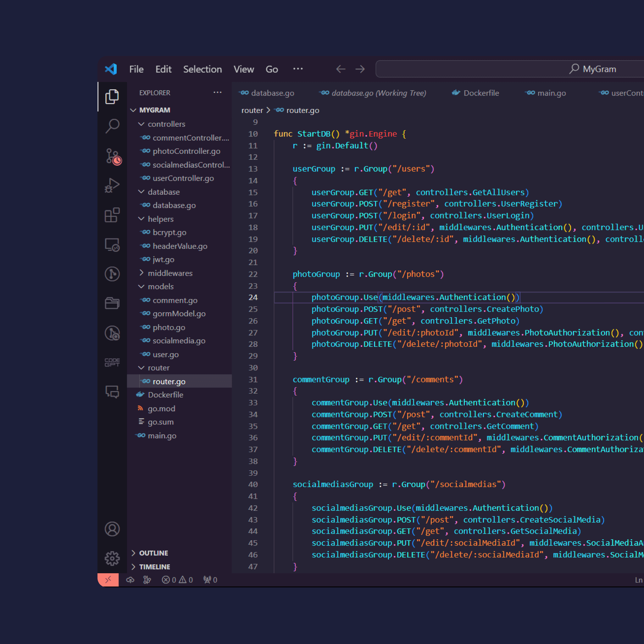The image size is (644, 644).
Task: Open the Remote Explorer icon
Action: pos(112,245)
